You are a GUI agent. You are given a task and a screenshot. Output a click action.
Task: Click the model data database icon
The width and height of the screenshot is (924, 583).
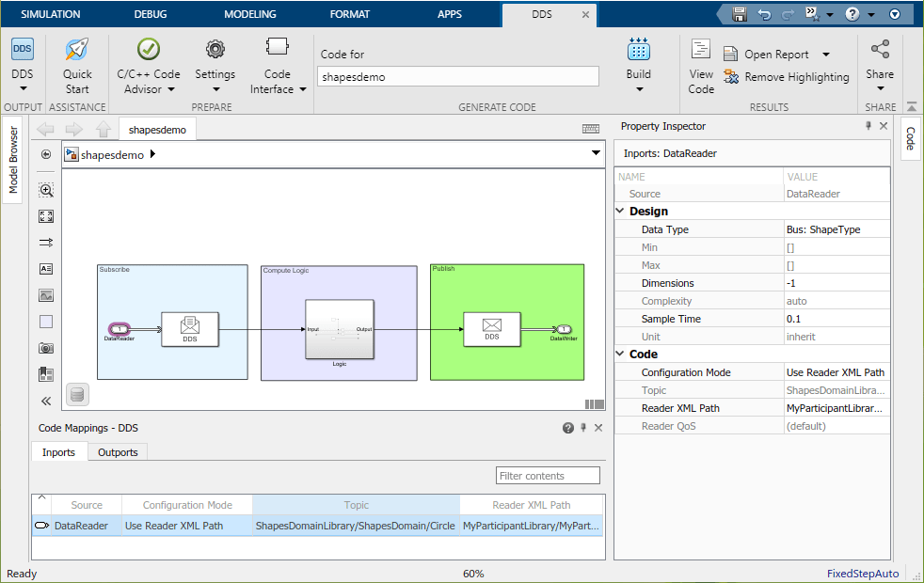coord(77,395)
